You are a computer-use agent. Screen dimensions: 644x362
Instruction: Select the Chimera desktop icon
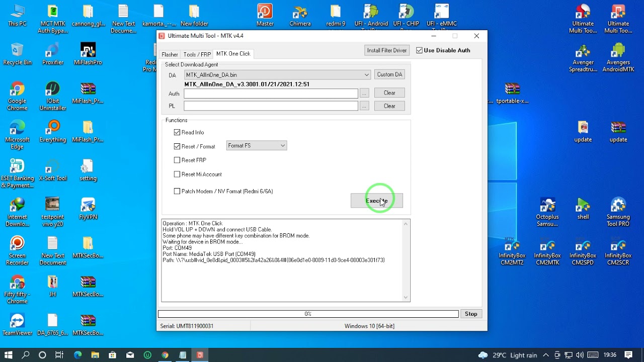[300, 15]
